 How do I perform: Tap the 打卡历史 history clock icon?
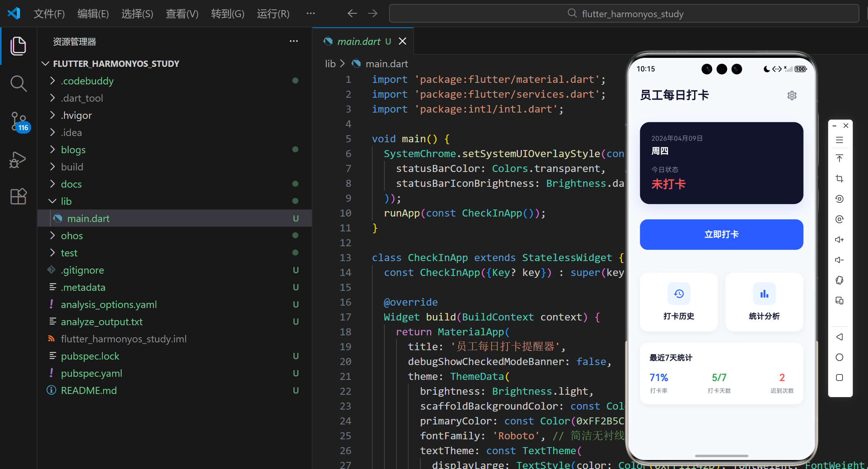pos(679,294)
